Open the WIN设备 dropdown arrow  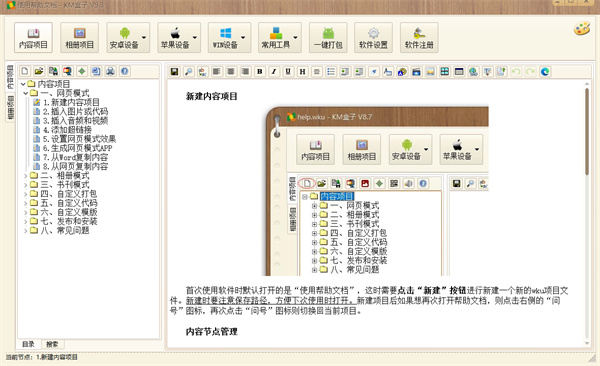[x=243, y=38]
